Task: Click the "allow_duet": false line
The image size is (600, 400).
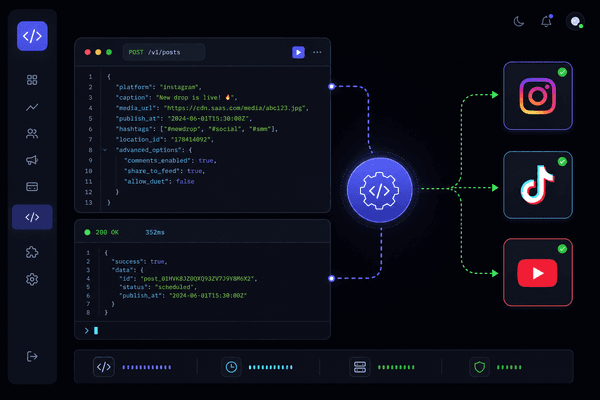Action: point(159,181)
